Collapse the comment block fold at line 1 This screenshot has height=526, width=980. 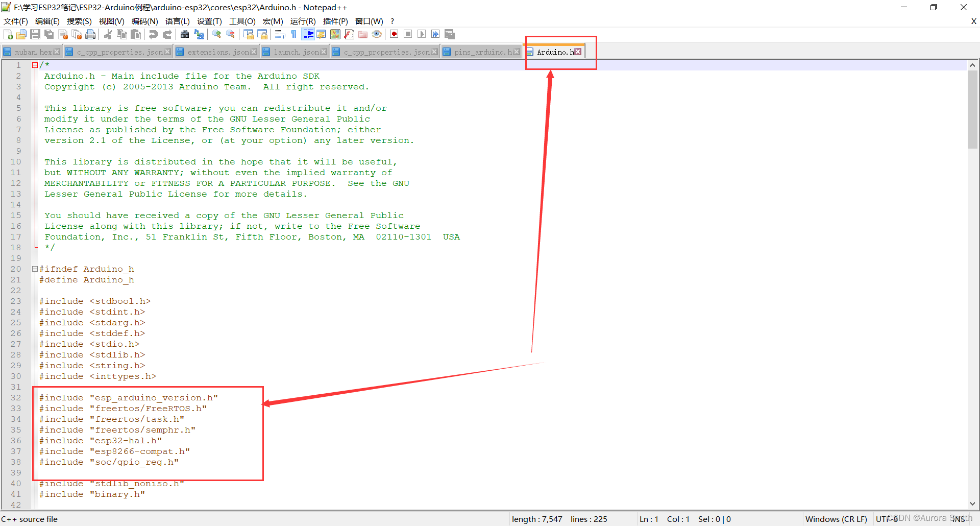point(35,65)
